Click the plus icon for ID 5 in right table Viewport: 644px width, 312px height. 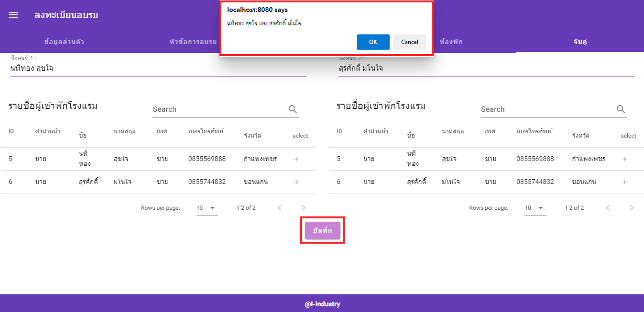click(x=624, y=159)
